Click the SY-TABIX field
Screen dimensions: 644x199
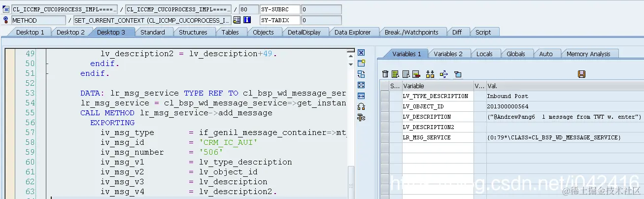[x=279, y=20]
